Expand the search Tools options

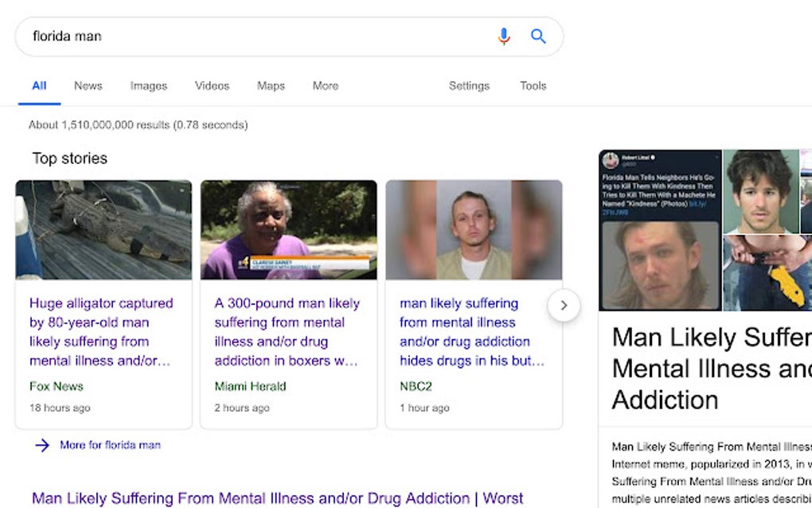[x=532, y=85]
